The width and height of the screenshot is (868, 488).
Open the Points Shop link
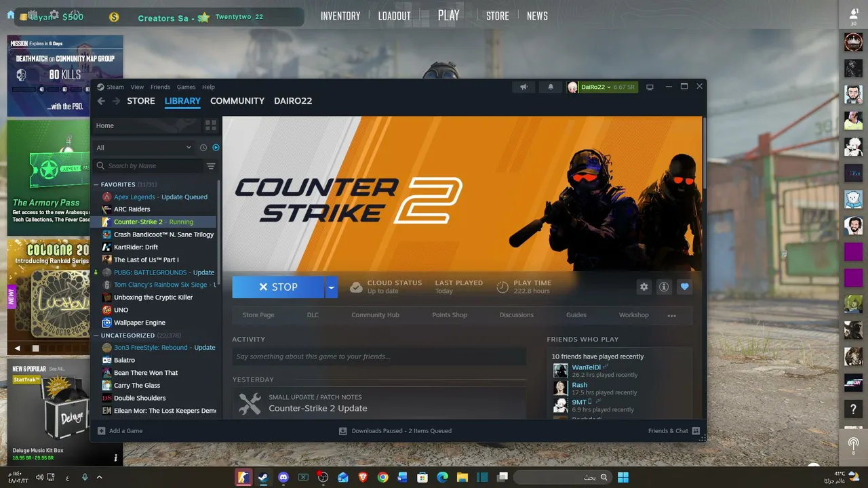450,315
